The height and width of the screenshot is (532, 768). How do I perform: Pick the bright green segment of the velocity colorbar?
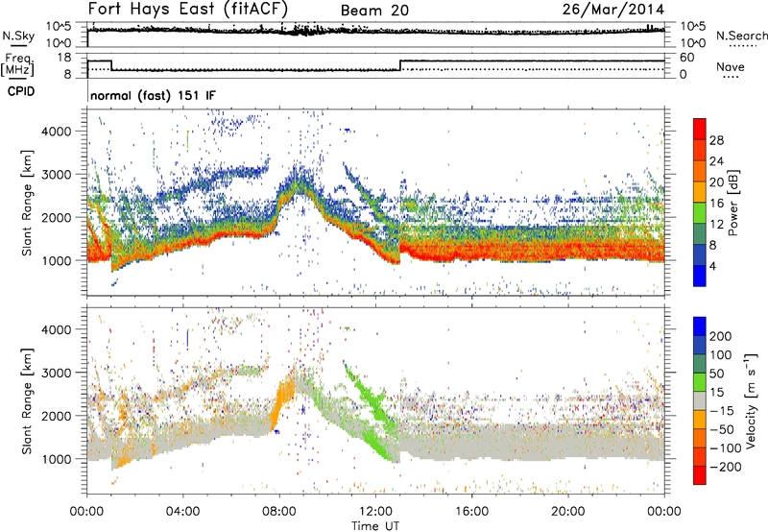700,382
